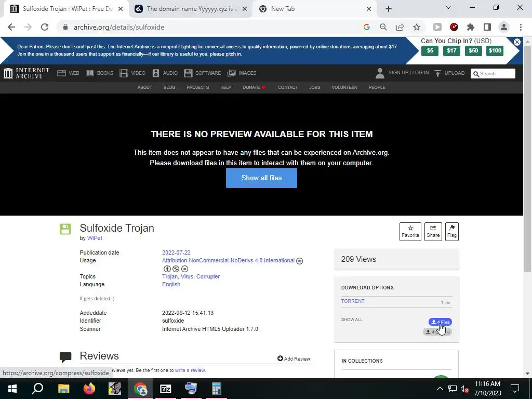Choose the $17 donation amount
The width and height of the screenshot is (532, 399).
pos(451,50)
